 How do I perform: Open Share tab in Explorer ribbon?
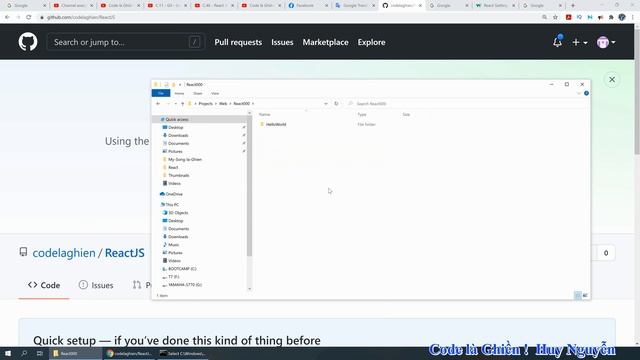click(198, 93)
